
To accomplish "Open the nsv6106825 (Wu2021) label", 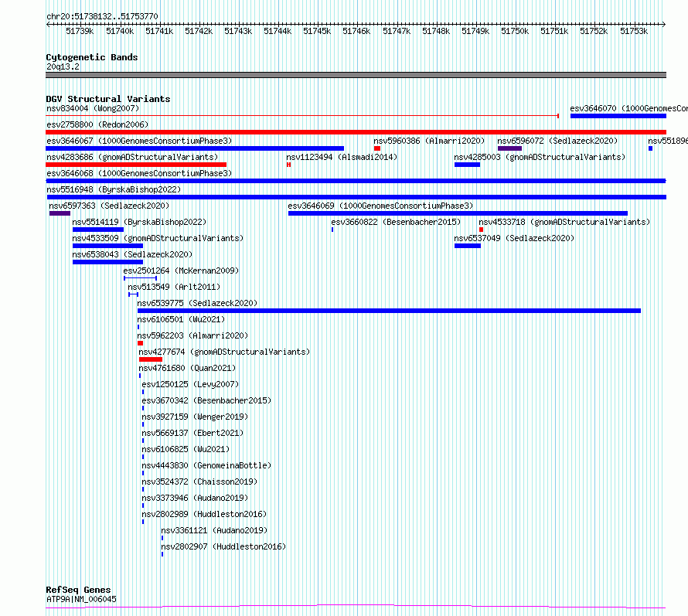I will [x=186, y=449].
